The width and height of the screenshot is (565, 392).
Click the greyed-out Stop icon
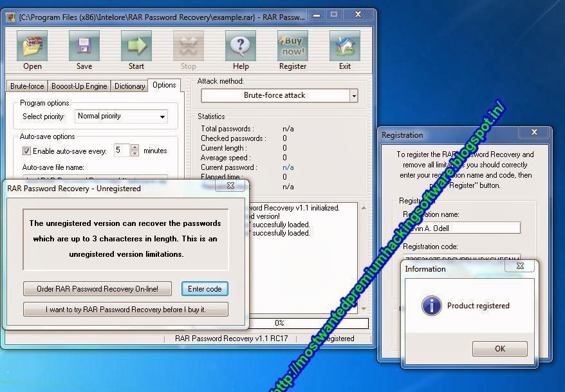188,46
